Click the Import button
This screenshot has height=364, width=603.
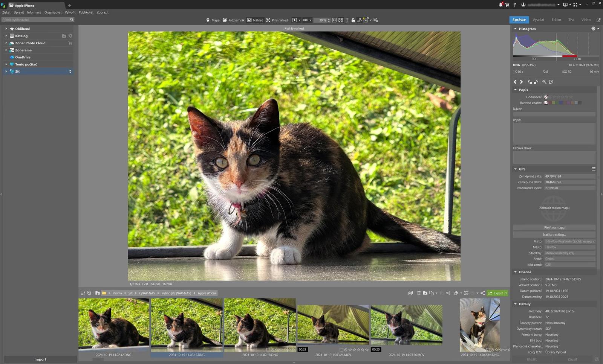coord(40,359)
